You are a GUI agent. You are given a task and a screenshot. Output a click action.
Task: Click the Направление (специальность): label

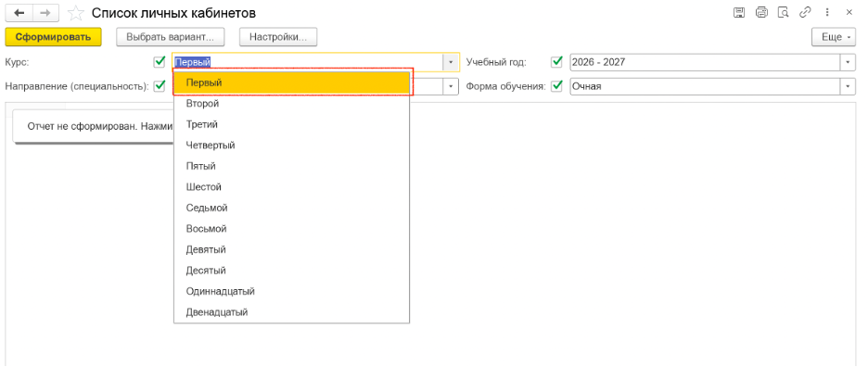(x=77, y=86)
